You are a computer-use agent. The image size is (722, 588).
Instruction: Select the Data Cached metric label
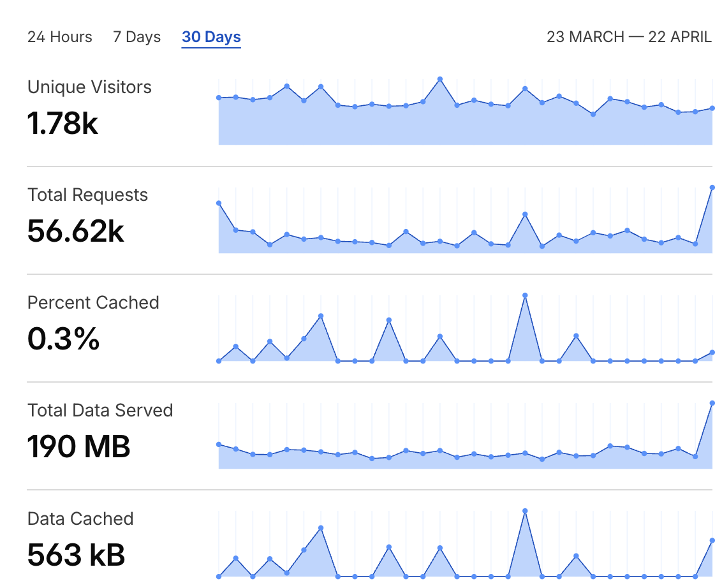coord(81,518)
